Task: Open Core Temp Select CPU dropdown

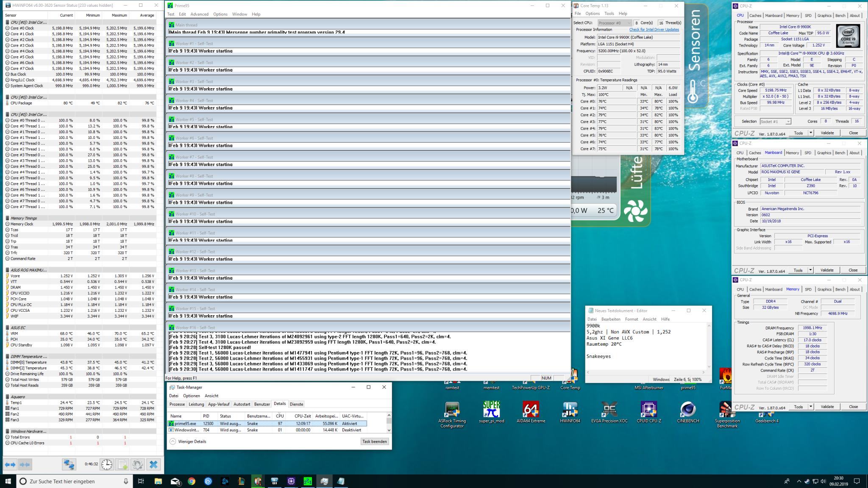Action: [615, 23]
